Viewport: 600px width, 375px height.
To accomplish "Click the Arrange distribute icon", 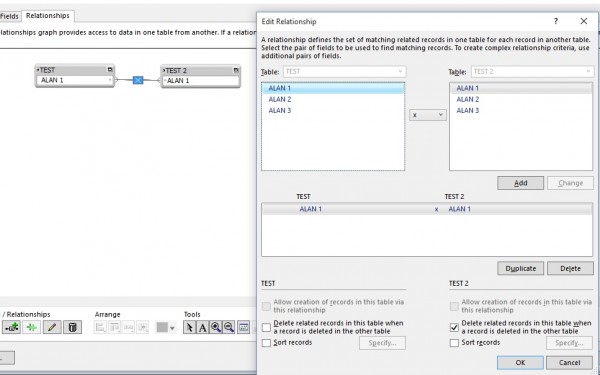I will pyautogui.click(x=128, y=328).
